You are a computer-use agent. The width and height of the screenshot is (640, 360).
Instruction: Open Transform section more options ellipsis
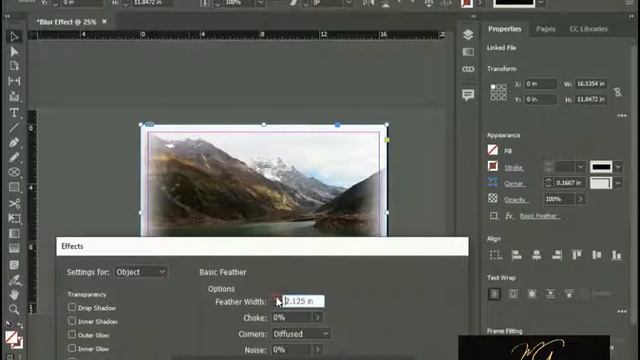(622, 116)
